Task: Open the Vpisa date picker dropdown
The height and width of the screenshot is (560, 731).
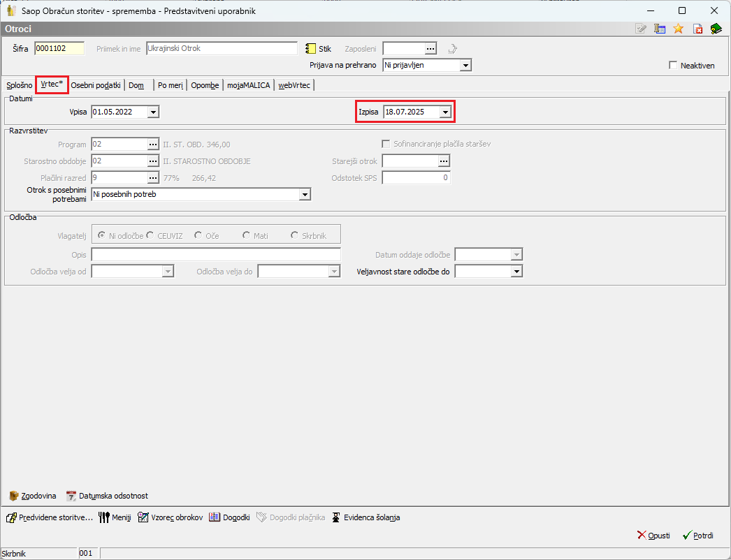Action: (153, 112)
